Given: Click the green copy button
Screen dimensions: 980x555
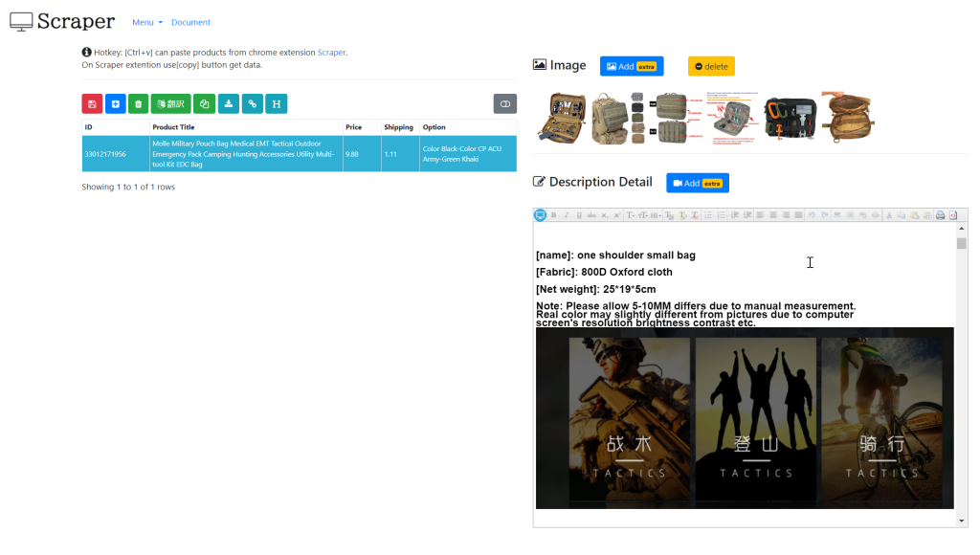Looking at the screenshot, I should coord(204,103).
